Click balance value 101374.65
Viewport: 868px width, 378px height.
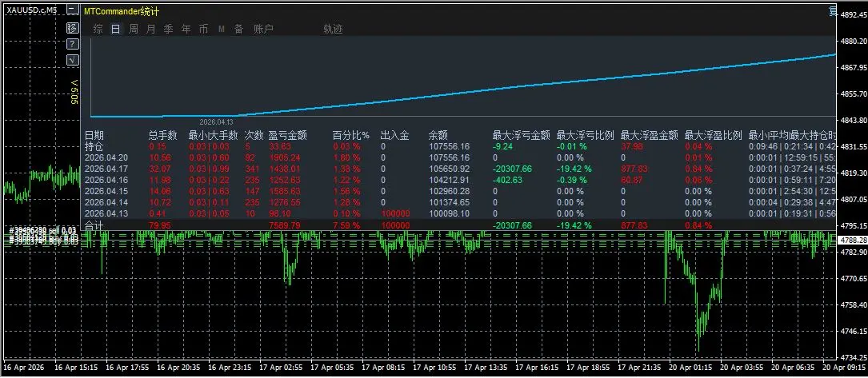click(x=450, y=202)
